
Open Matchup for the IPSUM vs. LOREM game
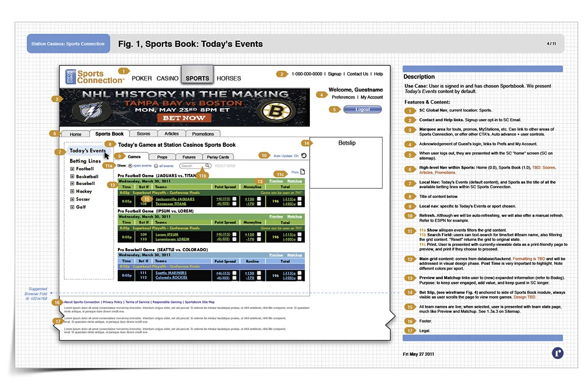pyautogui.click(x=295, y=216)
